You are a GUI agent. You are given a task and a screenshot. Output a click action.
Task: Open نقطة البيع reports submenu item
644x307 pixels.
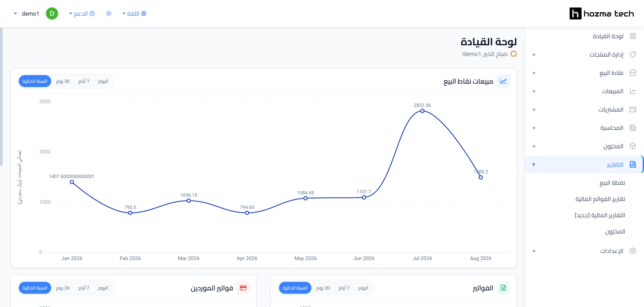(x=612, y=183)
